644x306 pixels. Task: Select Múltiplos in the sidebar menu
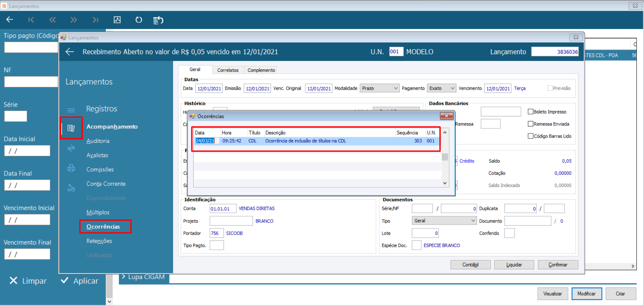tap(98, 213)
